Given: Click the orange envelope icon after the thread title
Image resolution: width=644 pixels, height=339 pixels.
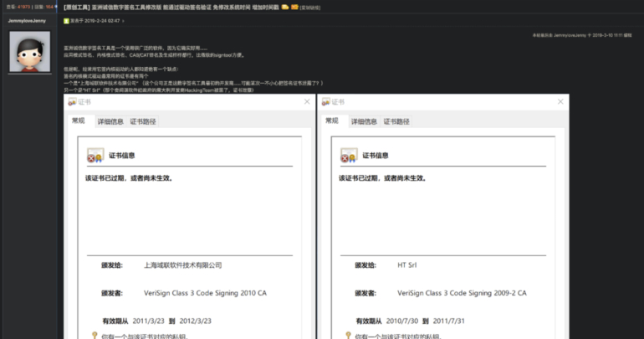Looking at the screenshot, I should 294,7.
